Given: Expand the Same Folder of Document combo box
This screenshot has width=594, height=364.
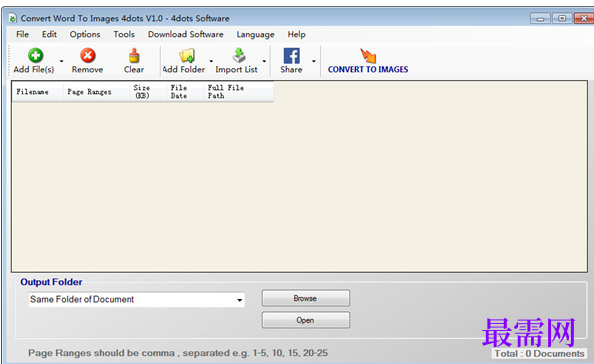Looking at the screenshot, I should (239, 300).
